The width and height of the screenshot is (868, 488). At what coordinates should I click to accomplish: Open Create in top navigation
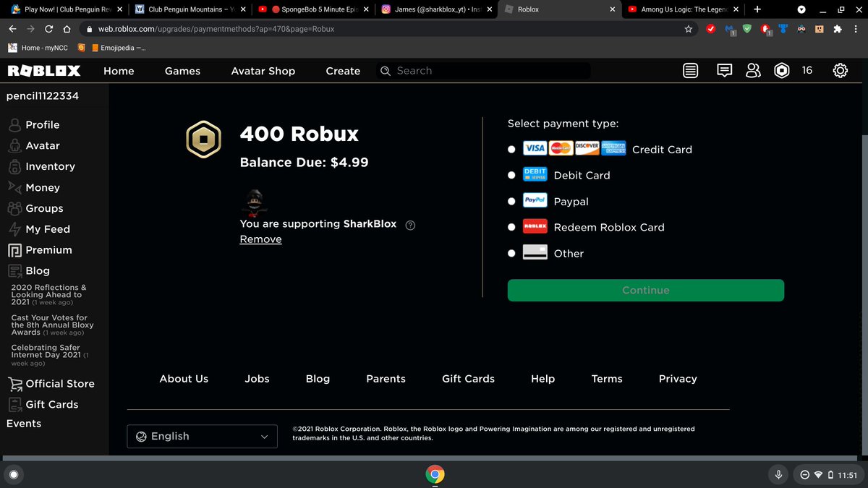pos(343,71)
